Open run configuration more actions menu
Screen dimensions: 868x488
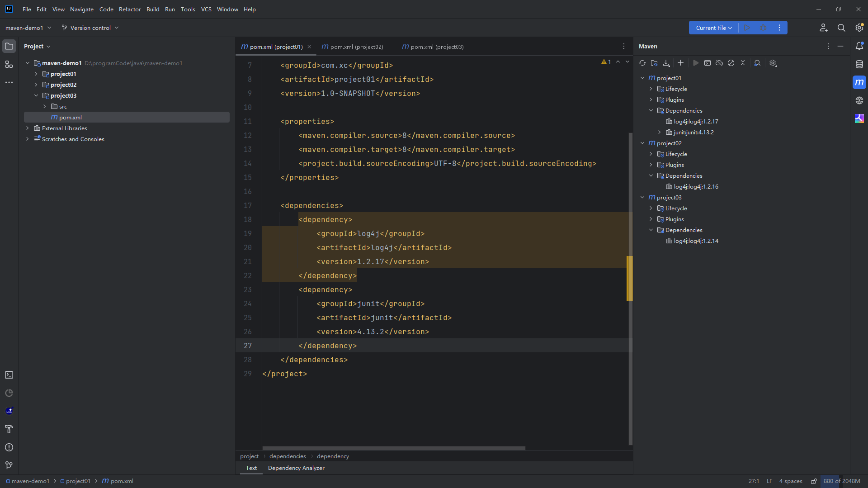click(779, 28)
